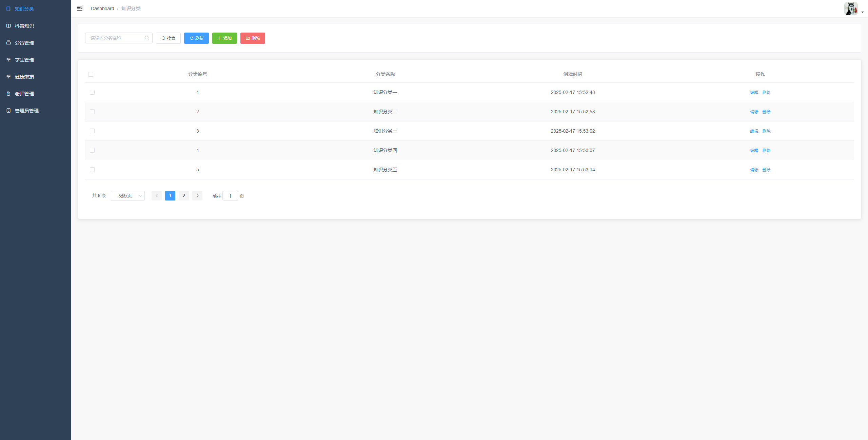
Task: Open the 5条/页 page size dropdown
Action: pyautogui.click(x=128, y=196)
